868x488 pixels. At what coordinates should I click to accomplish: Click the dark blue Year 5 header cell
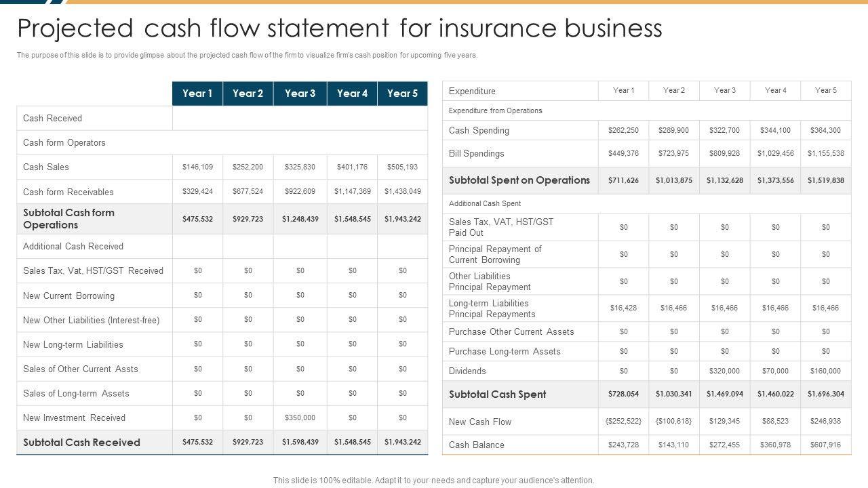coord(402,94)
